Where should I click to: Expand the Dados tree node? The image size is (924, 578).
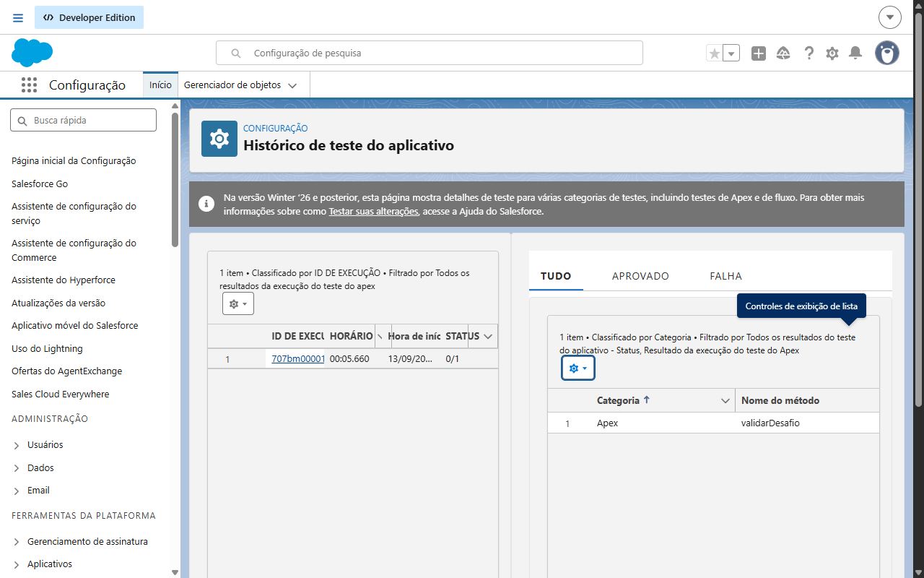[x=17, y=468]
